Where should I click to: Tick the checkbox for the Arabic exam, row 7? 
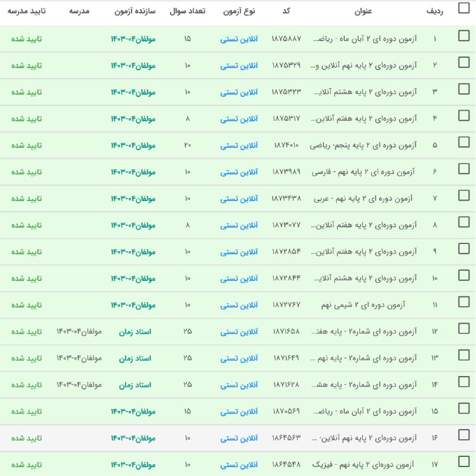464,195
